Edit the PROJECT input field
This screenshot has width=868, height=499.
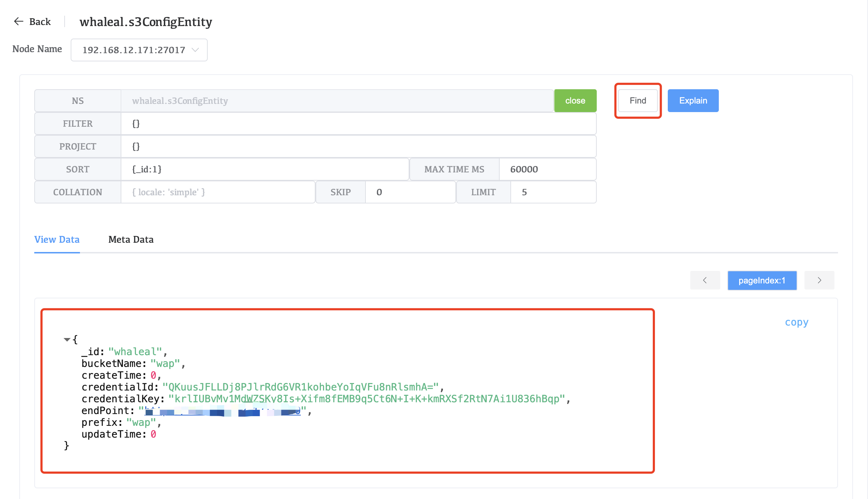click(x=359, y=146)
